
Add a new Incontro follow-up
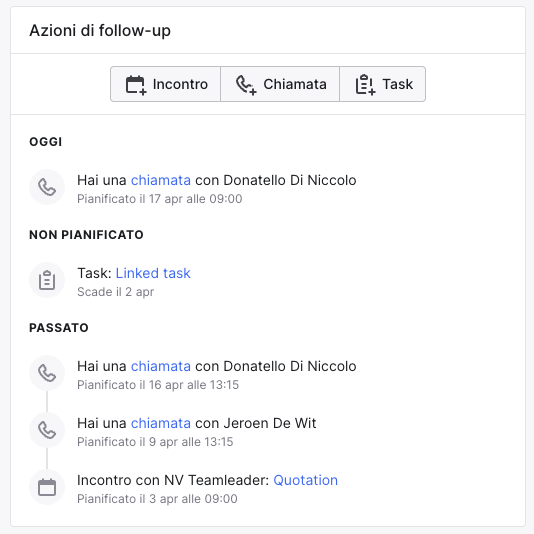166,84
